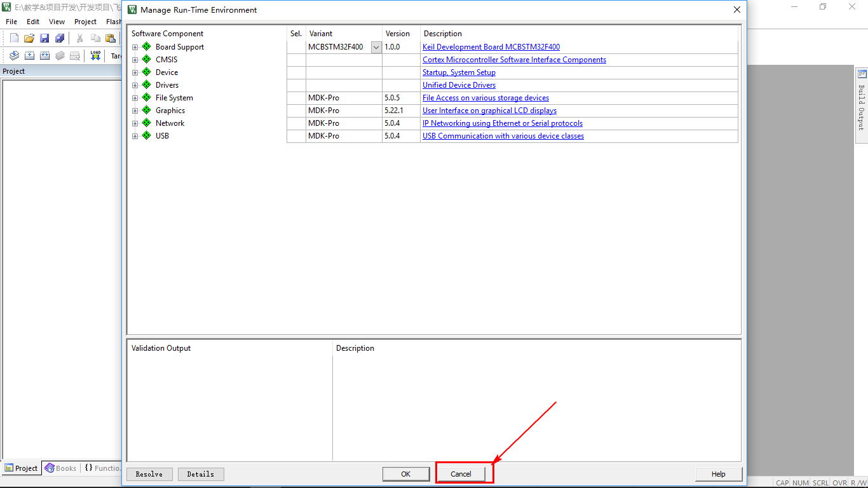Image resolution: width=868 pixels, height=488 pixels.
Task: Click the Batch Build icon
Action: pyautogui.click(x=60, y=56)
